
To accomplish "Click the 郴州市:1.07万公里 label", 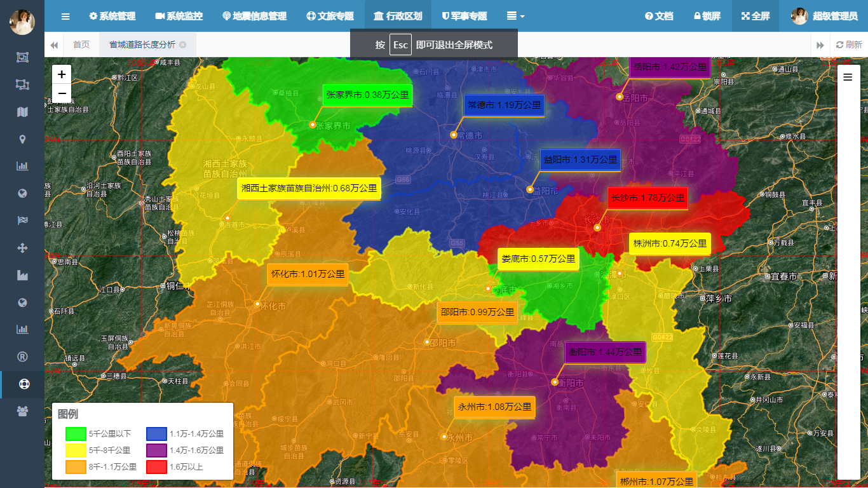I will pyautogui.click(x=656, y=481).
